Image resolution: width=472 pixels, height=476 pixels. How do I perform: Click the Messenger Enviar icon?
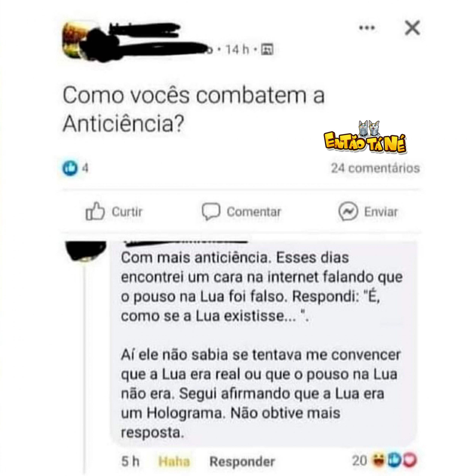coord(348,211)
